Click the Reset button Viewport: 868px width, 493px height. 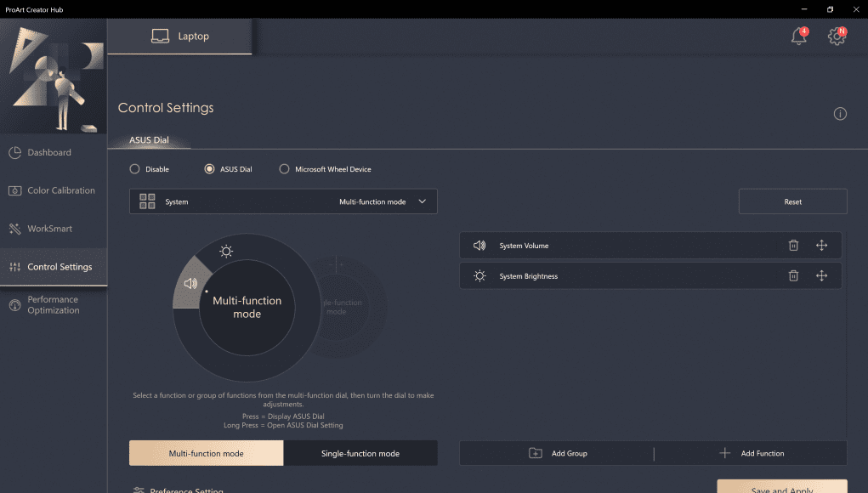[x=792, y=201]
